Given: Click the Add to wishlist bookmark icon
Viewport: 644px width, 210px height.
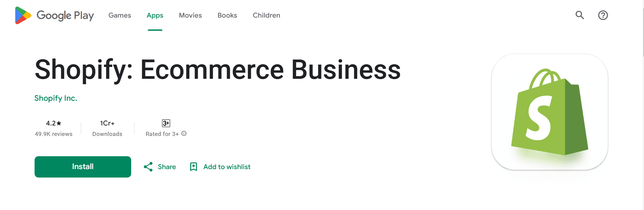Looking at the screenshot, I should coord(194,166).
